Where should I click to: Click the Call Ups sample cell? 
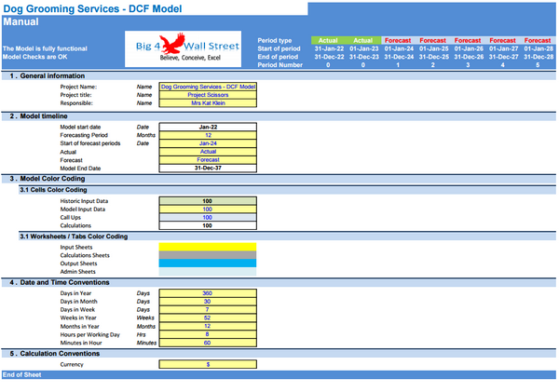[x=208, y=217]
